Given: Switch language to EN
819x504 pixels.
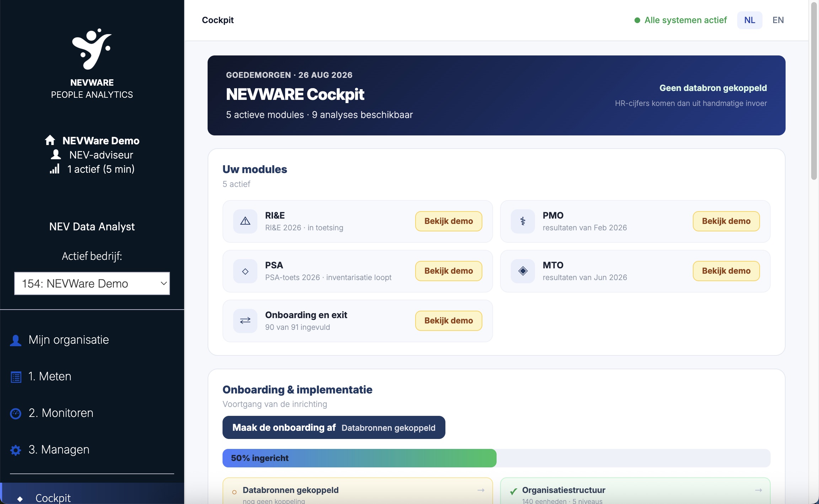Looking at the screenshot, I should [x=778, y=20].
